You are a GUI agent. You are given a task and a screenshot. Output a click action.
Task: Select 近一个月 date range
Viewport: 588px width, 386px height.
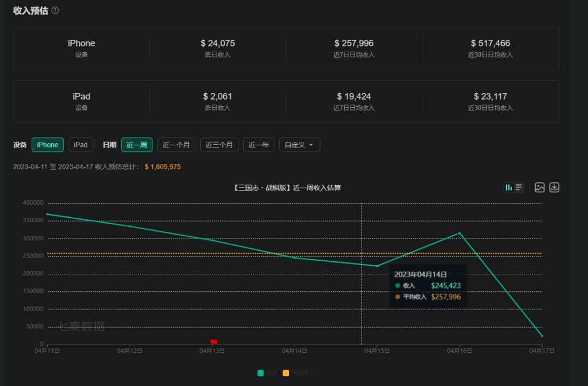coord(176,145)
